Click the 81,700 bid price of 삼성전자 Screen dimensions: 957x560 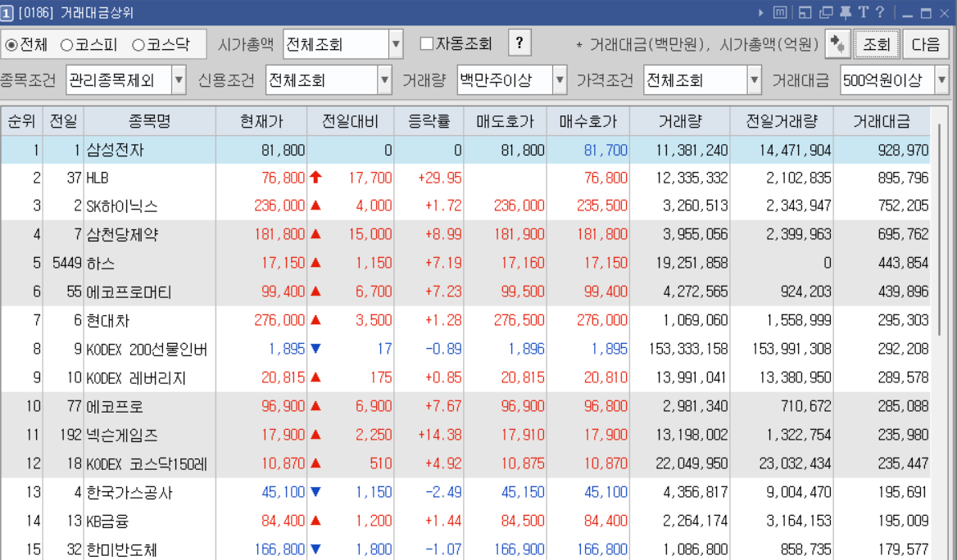(x=605, y=150)
